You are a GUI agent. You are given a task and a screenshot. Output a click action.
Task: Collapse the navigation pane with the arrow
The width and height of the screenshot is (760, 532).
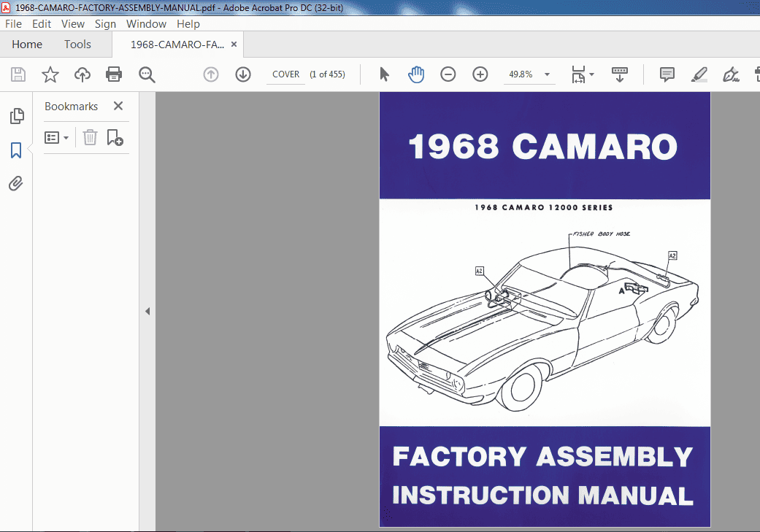(x=147, y=310)
